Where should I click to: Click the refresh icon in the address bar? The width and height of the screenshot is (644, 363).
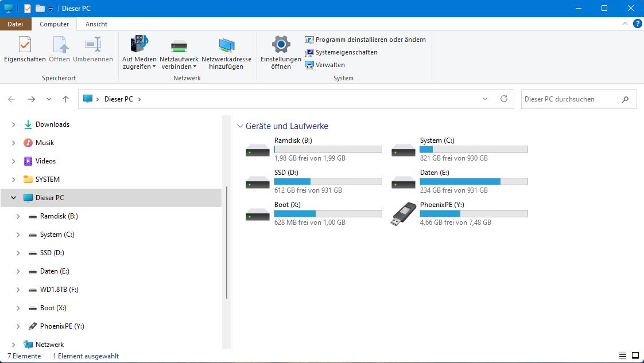click(x=504, y=99)
